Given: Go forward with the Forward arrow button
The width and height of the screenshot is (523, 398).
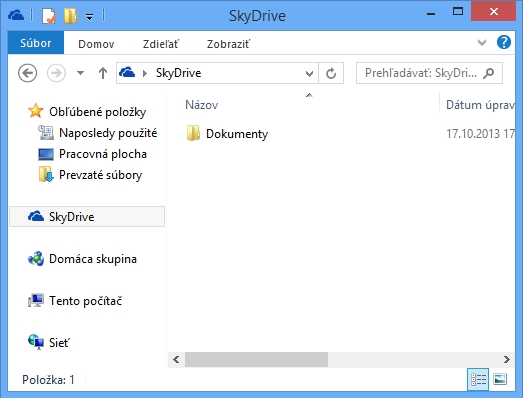Looking at the screenshot, I should 56,73.
